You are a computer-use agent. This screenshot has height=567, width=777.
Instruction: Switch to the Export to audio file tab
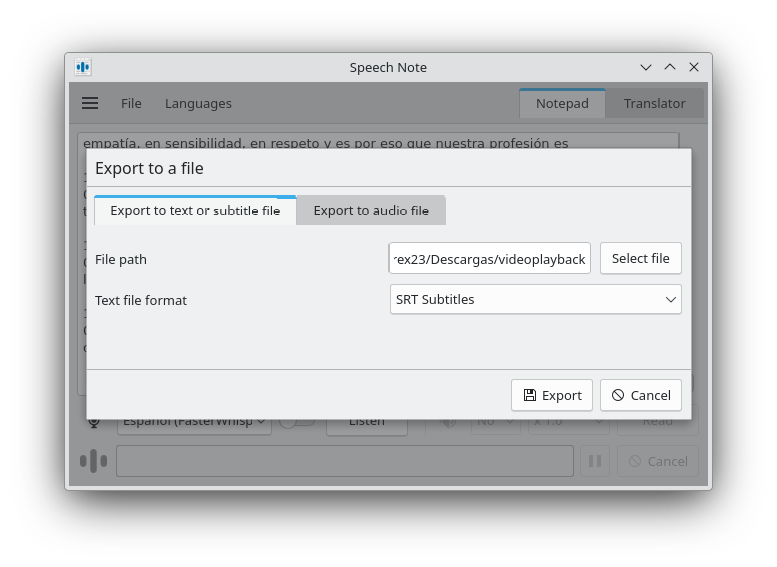tap(371, 210)
